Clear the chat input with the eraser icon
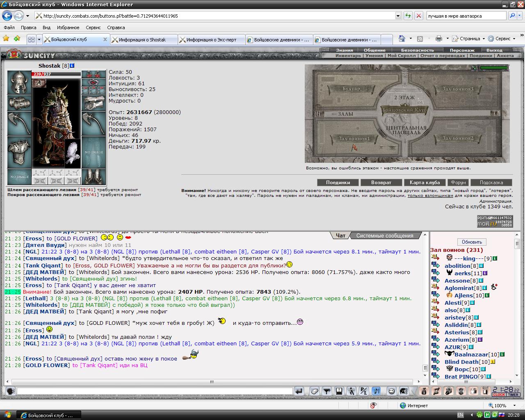525x420 pixels. [314, 391]
